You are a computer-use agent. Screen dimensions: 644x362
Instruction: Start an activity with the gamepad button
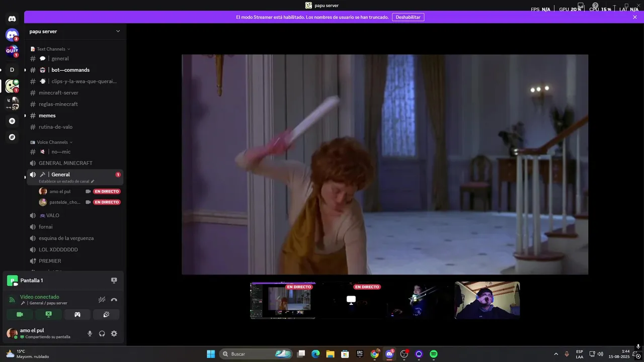77,314
